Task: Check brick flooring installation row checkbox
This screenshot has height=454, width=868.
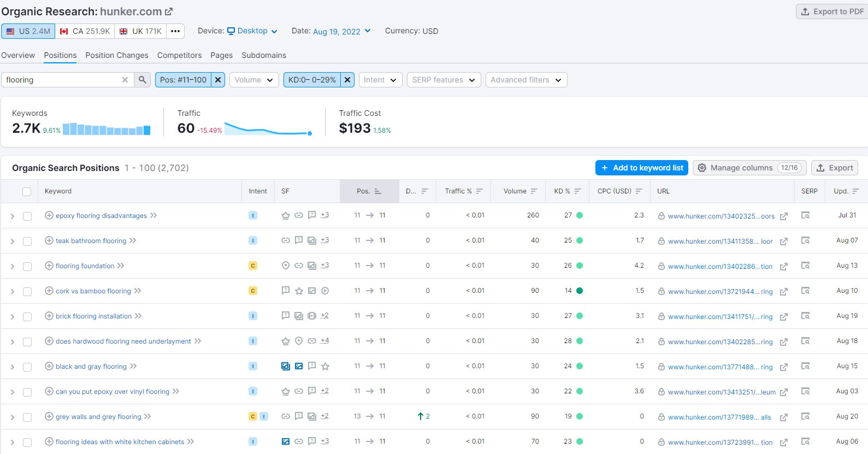Action: coord(27,317)
